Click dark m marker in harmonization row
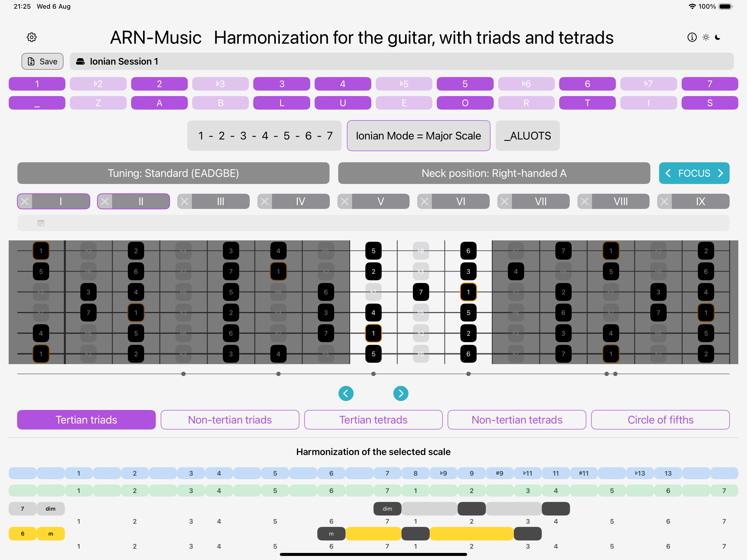Image resolution: width=747 pixels, height=560 pixels. [331, 534]
